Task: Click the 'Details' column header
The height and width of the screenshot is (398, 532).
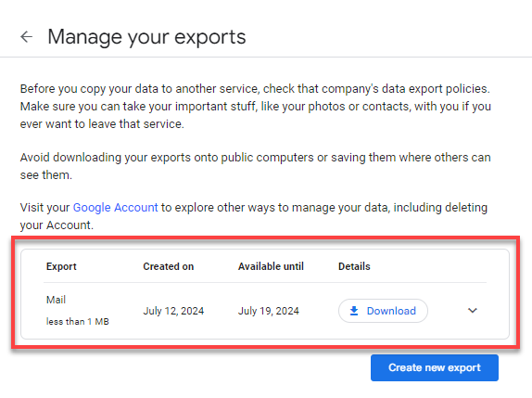Action: (x=354, y=266)
